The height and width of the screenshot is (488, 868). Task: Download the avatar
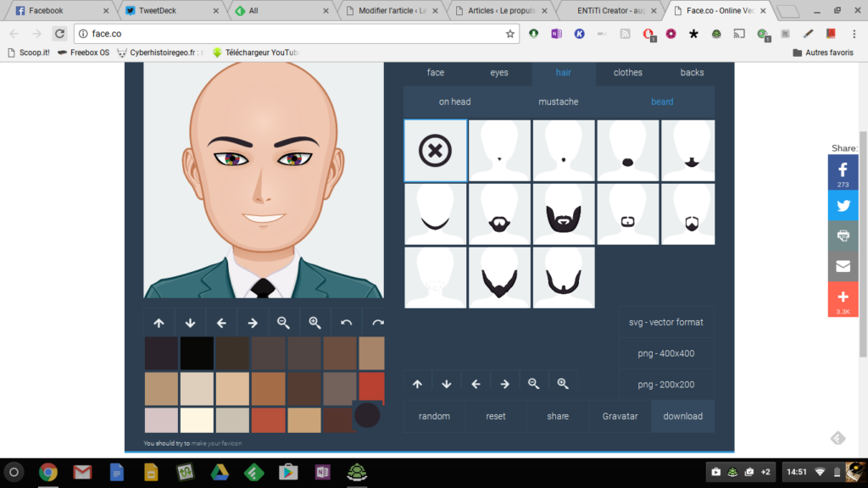point(682,416)
